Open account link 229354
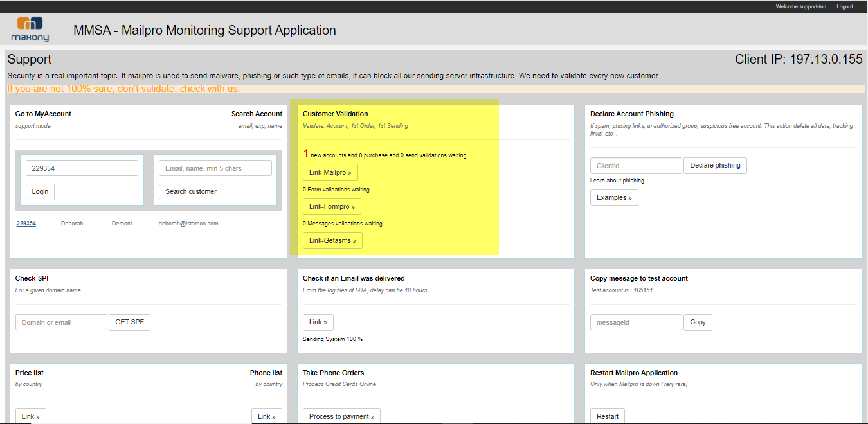 [x=26, y=224]
